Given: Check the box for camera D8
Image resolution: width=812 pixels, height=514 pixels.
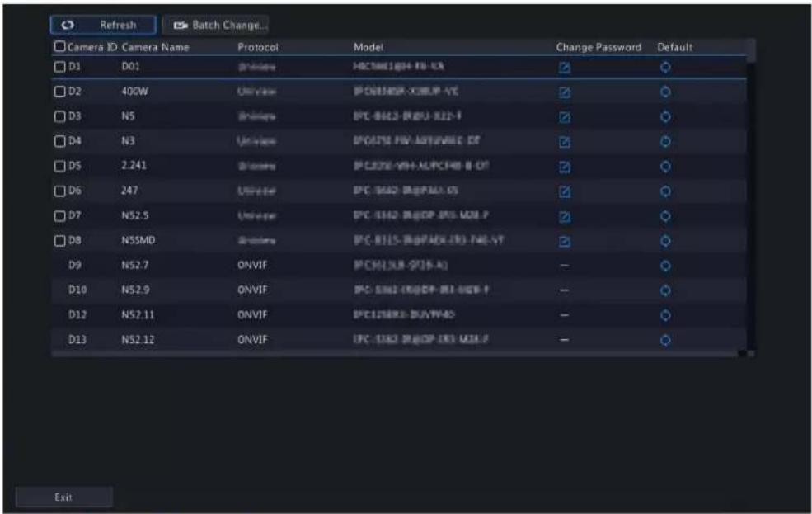Looking at the screenshot, I should (60, 241).
